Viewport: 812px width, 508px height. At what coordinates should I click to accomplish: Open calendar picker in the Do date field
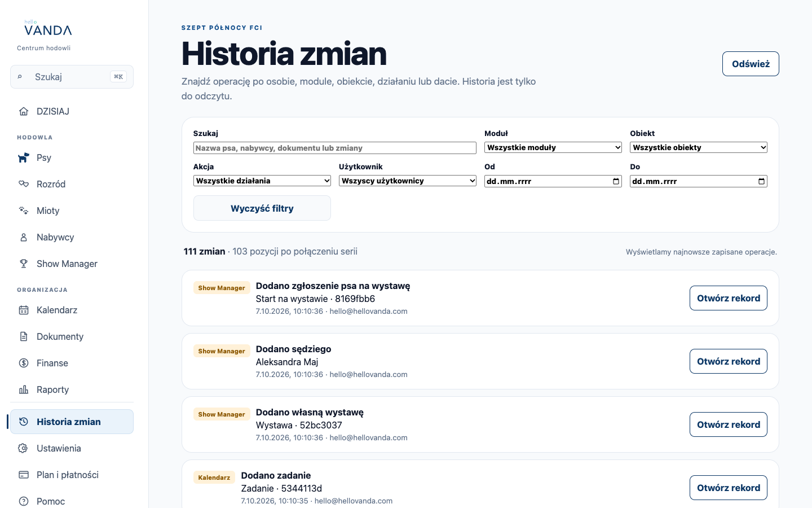click(x=762, y=181)
